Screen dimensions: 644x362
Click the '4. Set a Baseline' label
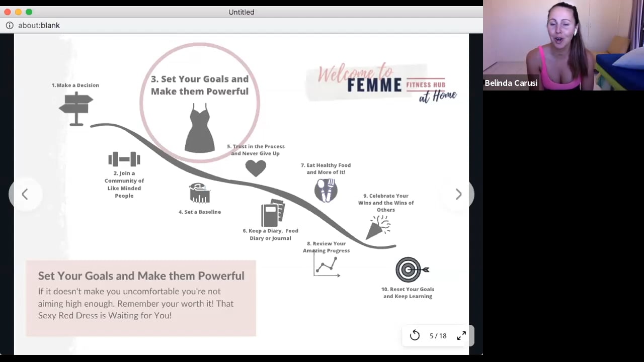click(x=200, y=212)
